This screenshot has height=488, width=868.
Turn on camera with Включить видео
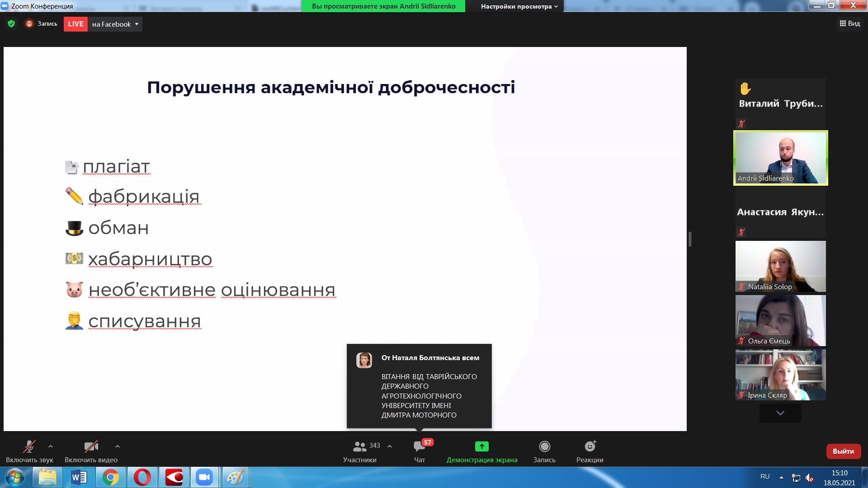pos(91,447)
